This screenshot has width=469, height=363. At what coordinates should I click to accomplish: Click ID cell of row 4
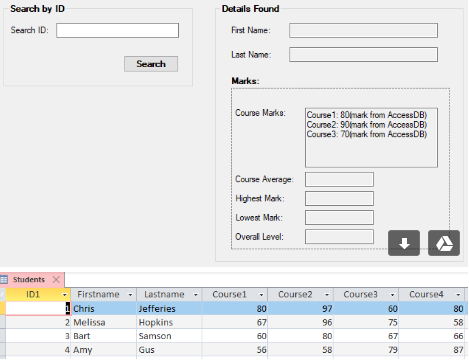pos(38,350)
